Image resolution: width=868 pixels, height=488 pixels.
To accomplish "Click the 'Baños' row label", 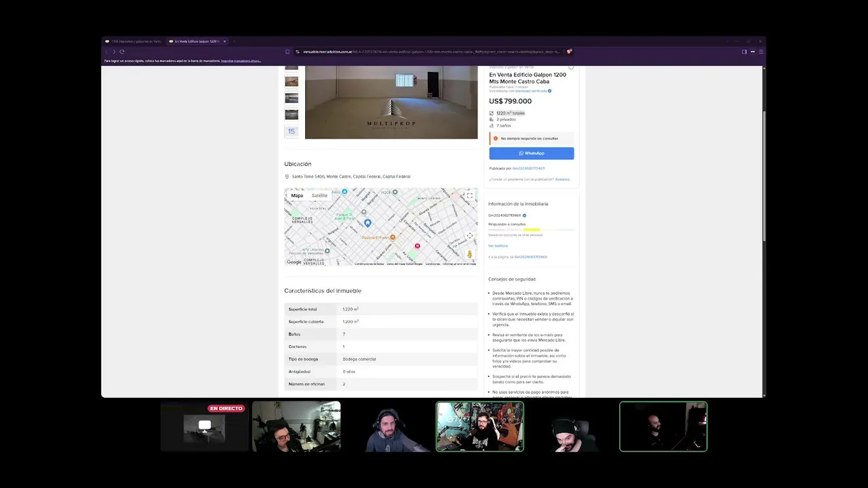I will 294,334.
